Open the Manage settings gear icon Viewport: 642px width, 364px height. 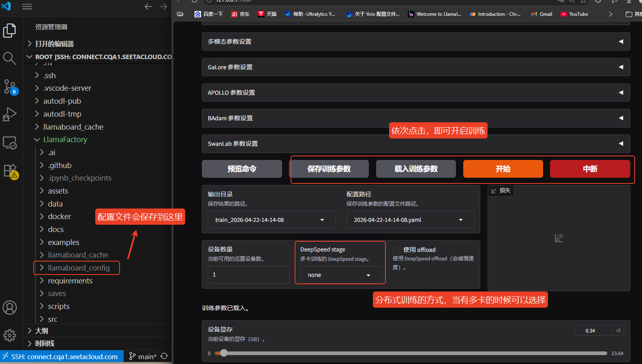[x=10, y=335]
